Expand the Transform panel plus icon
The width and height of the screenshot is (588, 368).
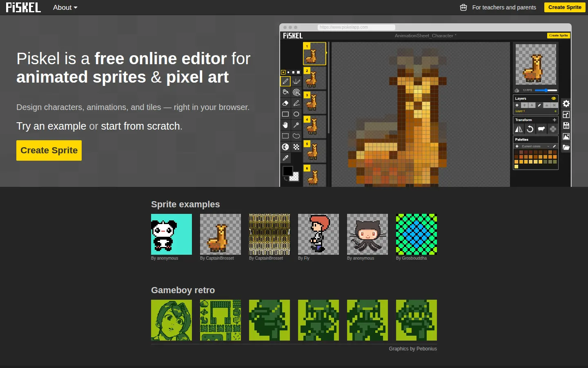(555, 120)
